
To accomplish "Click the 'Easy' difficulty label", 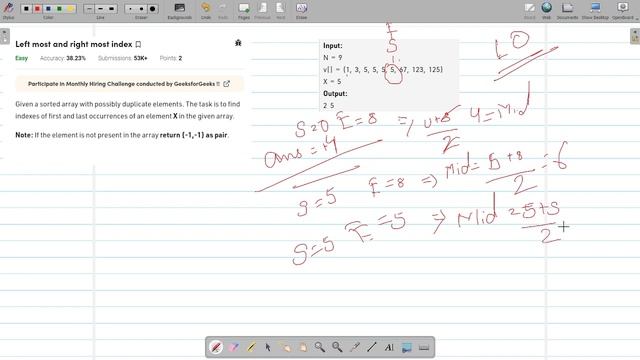I will [22, 58].
